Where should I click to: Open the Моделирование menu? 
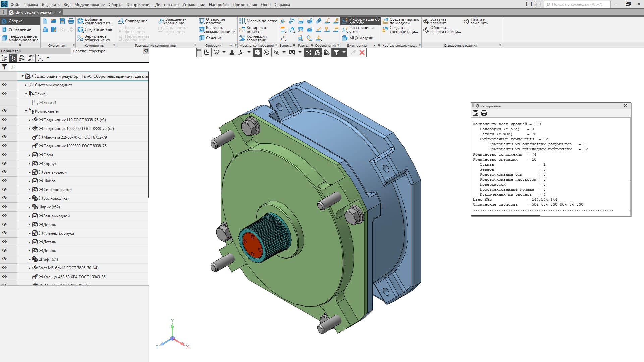[x=89, y=5]
